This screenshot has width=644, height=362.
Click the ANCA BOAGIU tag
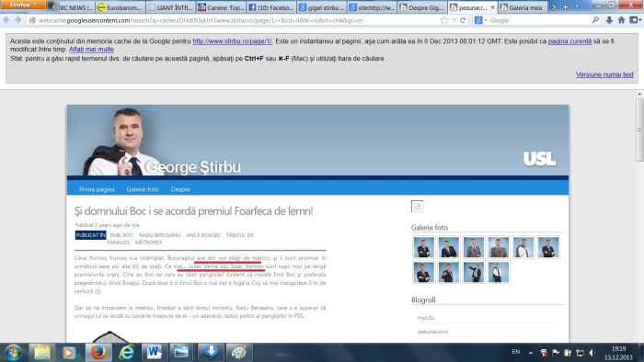203,235
